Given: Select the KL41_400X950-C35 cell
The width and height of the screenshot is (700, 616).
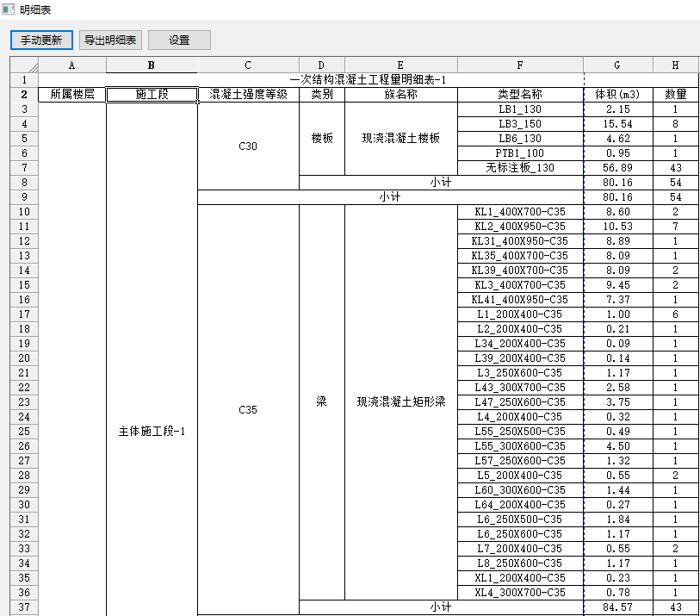Looking at the screenshot, I should point(520,300).
